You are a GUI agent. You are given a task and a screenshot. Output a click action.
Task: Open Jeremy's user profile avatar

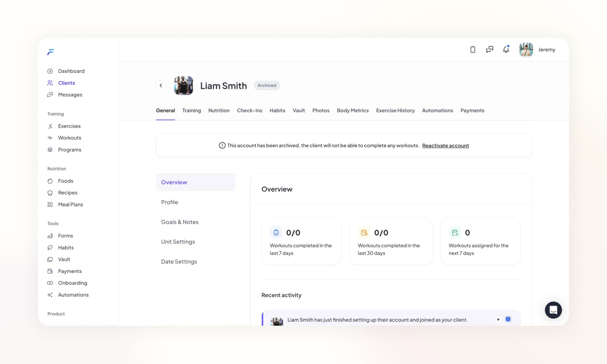tap(526, 50)
